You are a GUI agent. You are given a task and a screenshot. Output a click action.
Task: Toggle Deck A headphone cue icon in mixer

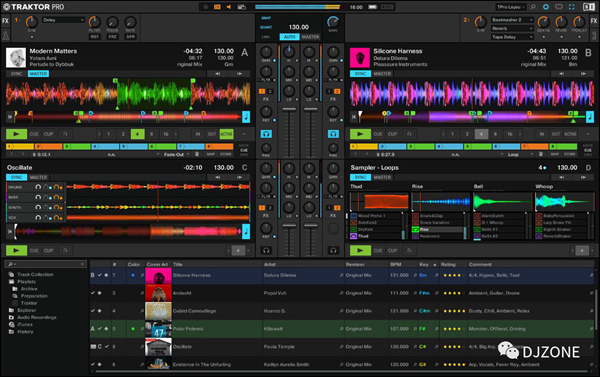coord(266,134)
